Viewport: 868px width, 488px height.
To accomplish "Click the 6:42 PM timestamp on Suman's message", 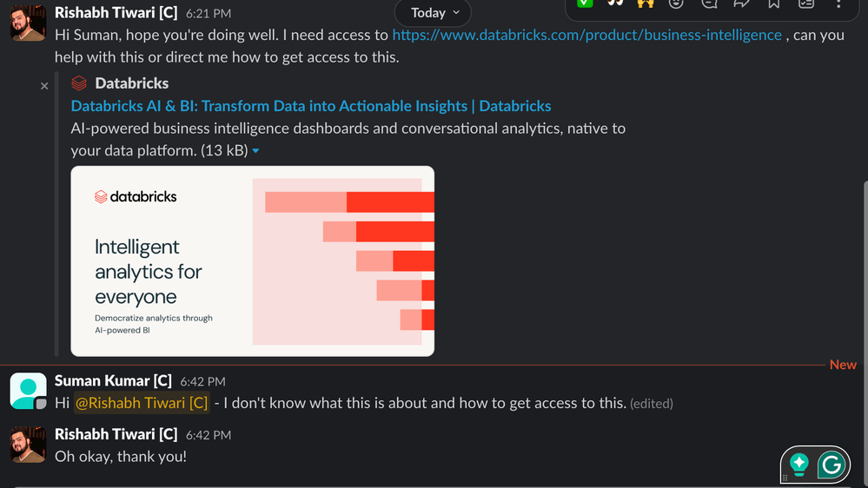I will [x=202, y=381].
